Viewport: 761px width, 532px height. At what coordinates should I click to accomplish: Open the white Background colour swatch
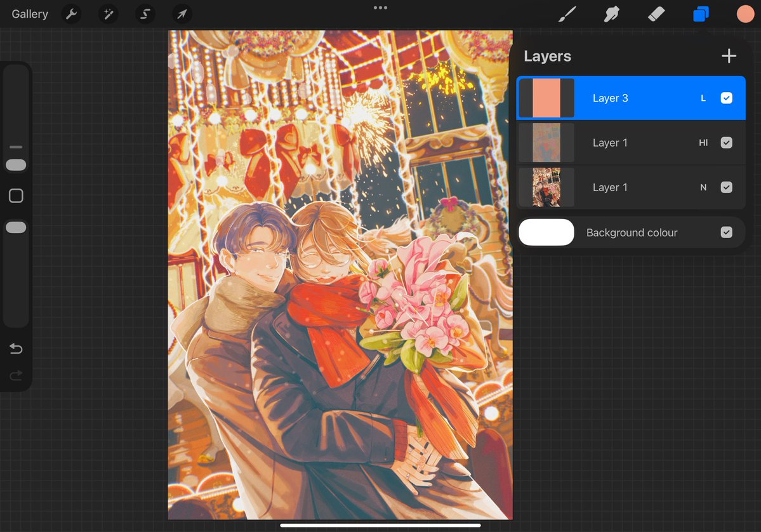(546, 232)
